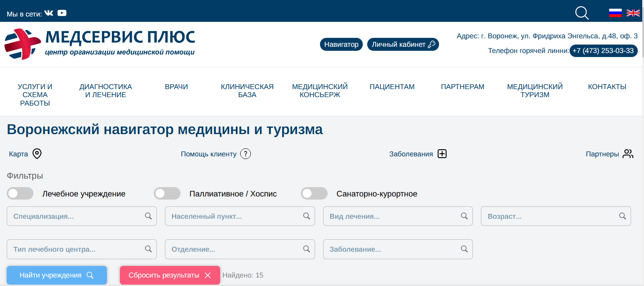
Task: Click the Навигатор button
Action: coord(341,45)
